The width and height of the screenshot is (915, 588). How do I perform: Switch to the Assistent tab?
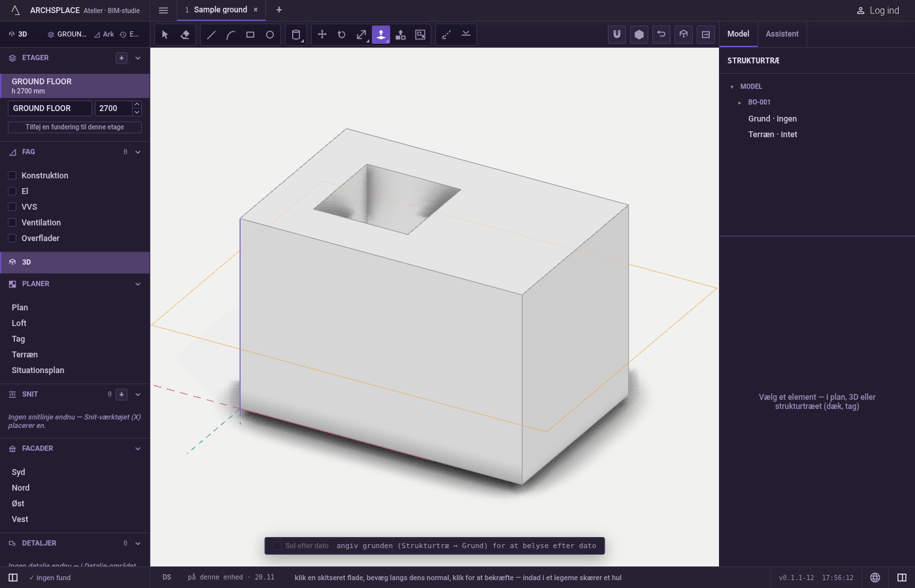(x=782, y=34)
